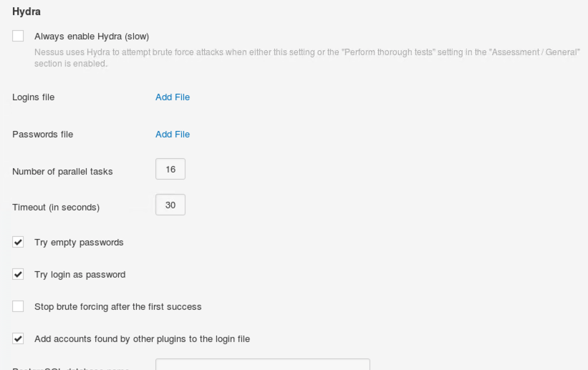Image resolution: width=588 pixels, height=370 pixels.
Task: Click Add File link for Passwords file
Action: tap(173, 135)
